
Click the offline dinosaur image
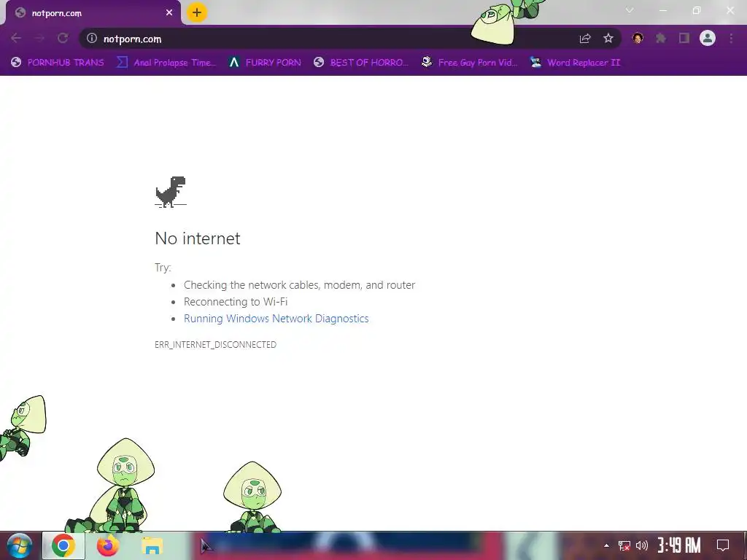tap(171, 192)
